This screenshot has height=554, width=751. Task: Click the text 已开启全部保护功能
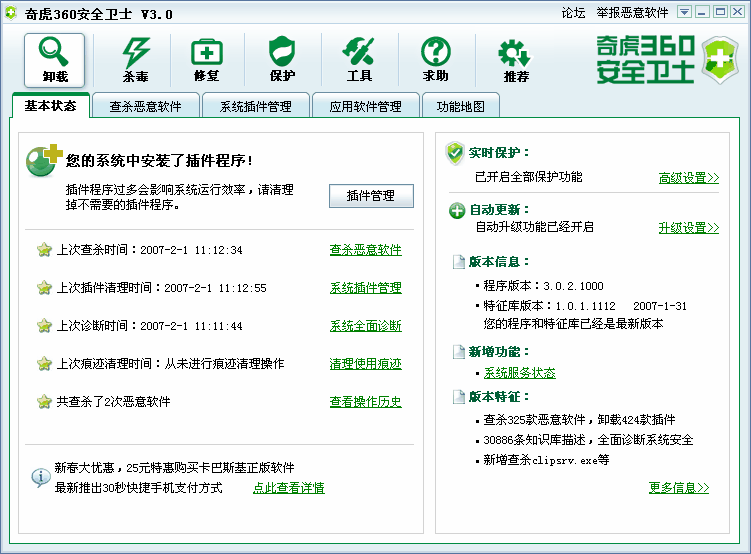pos(528,177)
